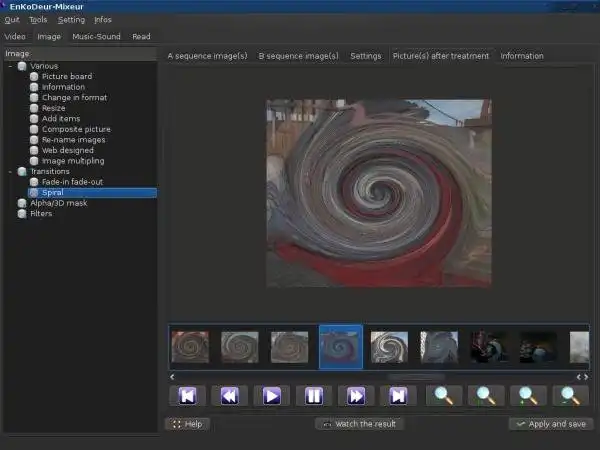Jump to the last frame

398,396
